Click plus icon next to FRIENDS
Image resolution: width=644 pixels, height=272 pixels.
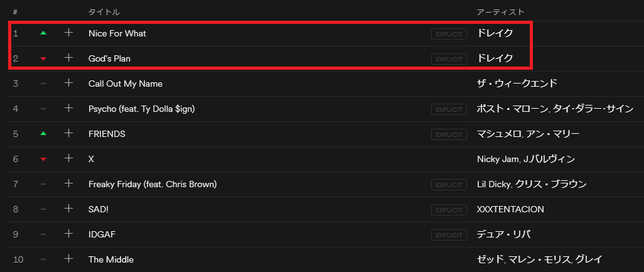pos(69,134)
